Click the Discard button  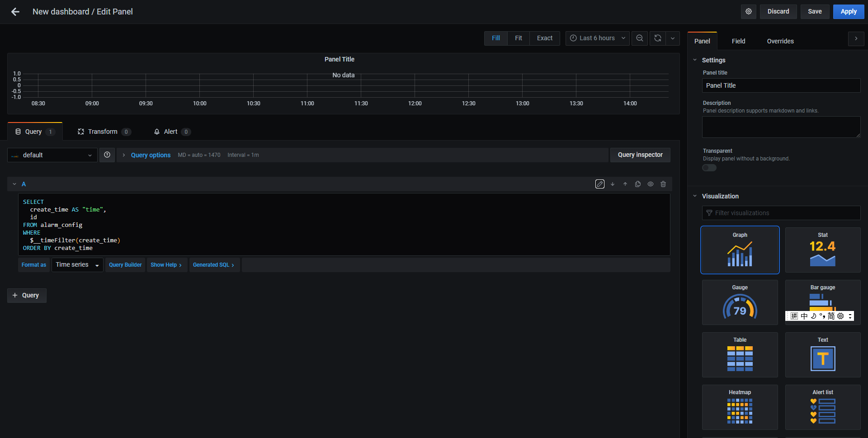click(778, 12)
